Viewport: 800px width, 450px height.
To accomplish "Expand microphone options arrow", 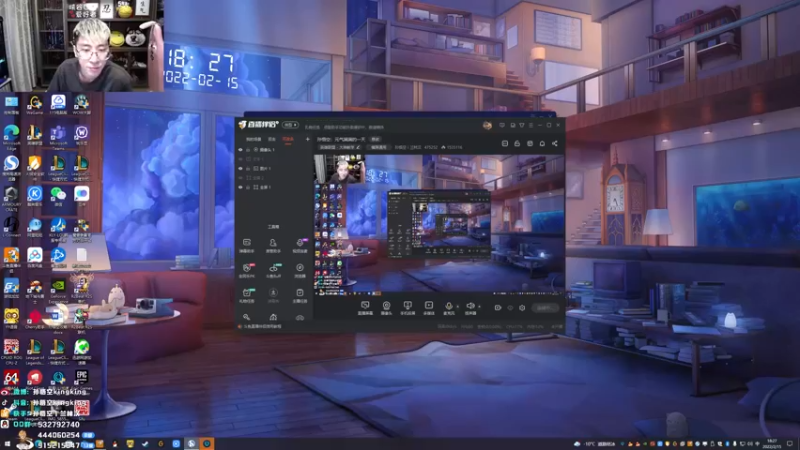I will (x=457, y=306).
